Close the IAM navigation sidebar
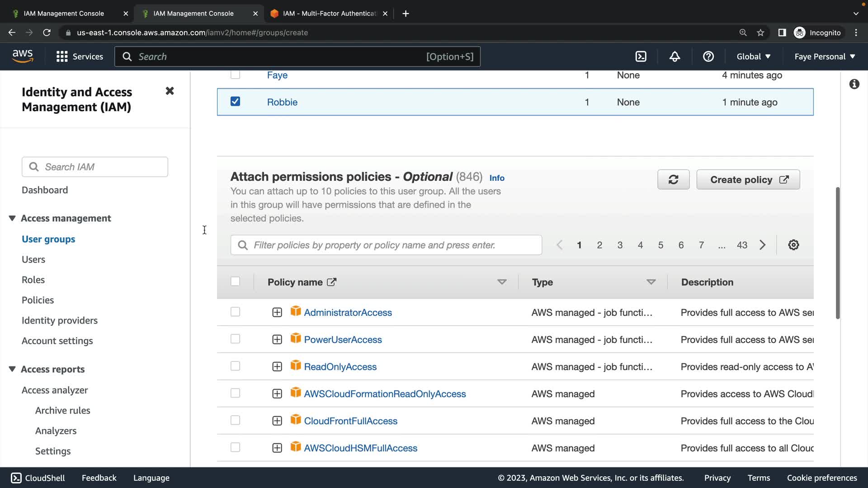Screen dimensions: 868x488 coord(170,91)
